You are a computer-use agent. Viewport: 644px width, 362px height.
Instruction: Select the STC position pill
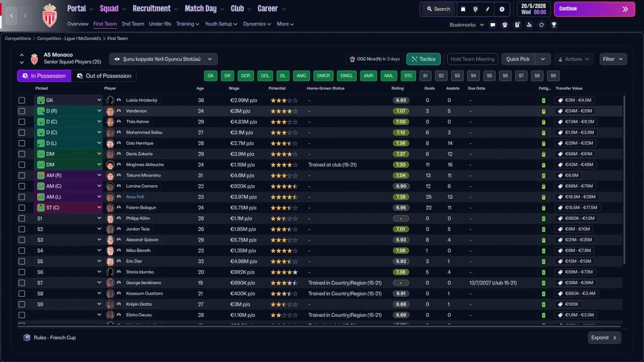(x=408, y=76)
